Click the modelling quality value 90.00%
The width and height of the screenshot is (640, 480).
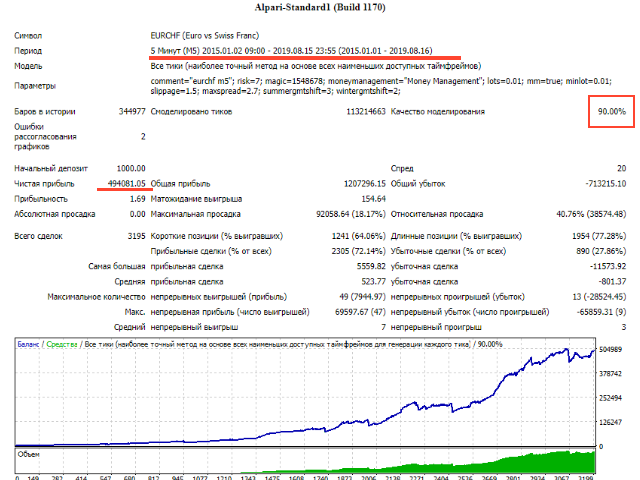coord(612,111)
